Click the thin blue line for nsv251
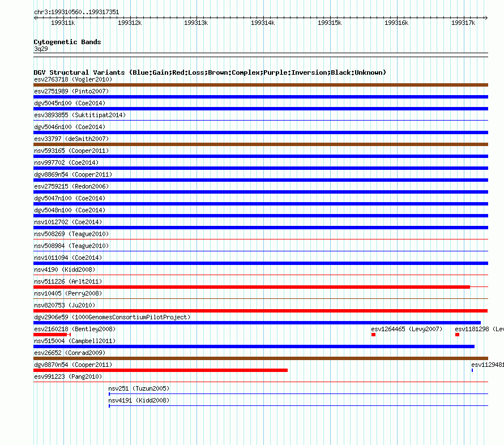Image resolution: width=504 pixels, height=445 pixels. tap(298, 394)
